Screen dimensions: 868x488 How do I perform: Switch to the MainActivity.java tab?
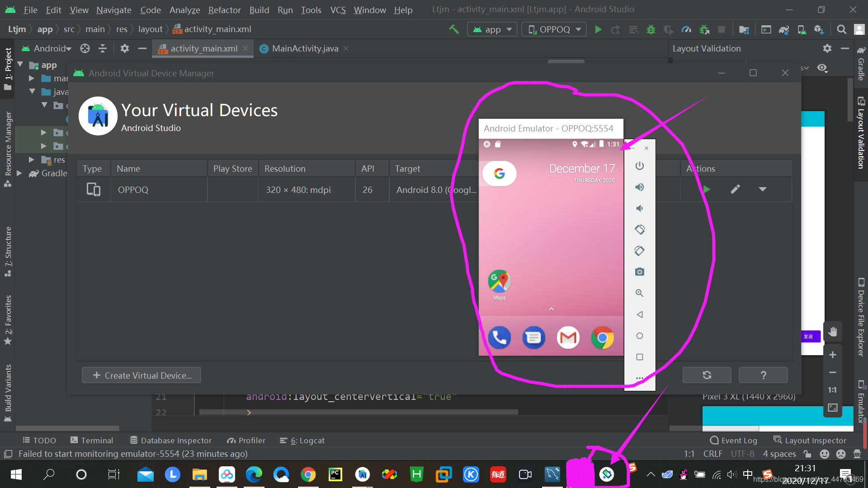click(305, 48)
